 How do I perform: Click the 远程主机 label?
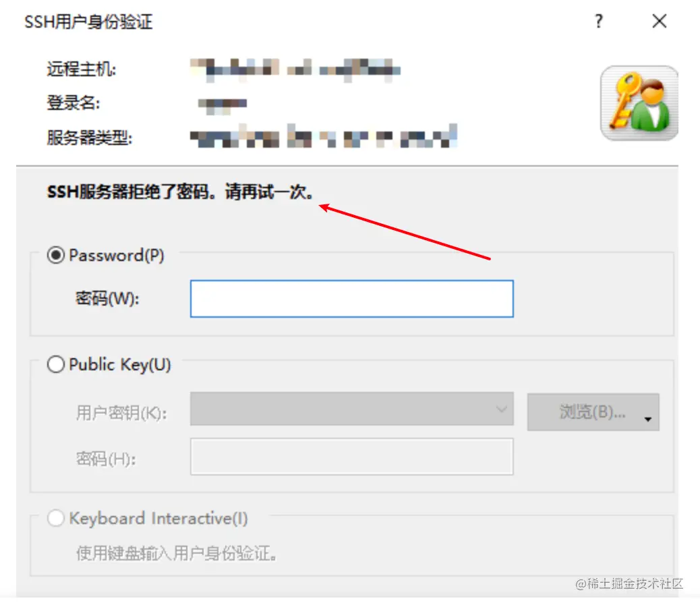[x=82, y=69]
